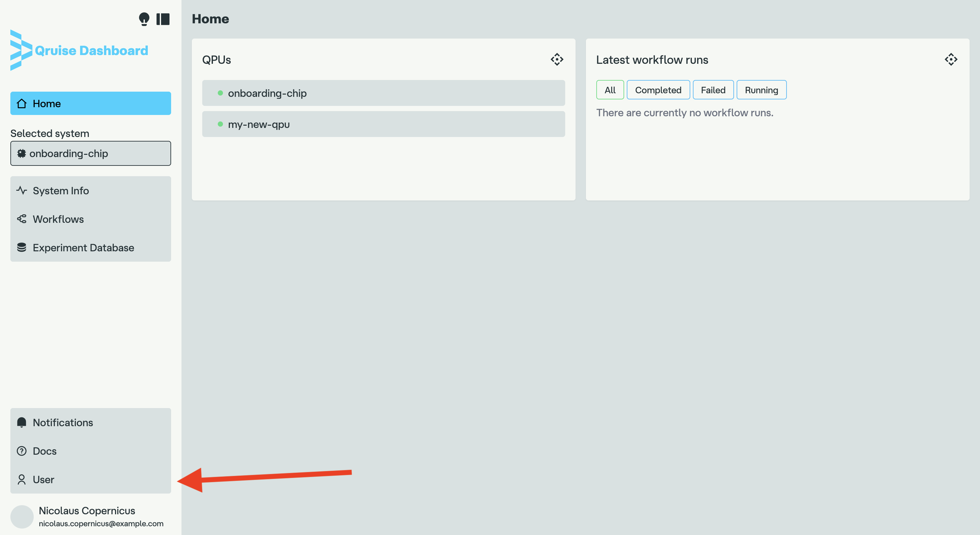Click move icon on Latest workflow runs
Image resolution: width=980 pixels, height=535 pixels.
click(951, 59)
